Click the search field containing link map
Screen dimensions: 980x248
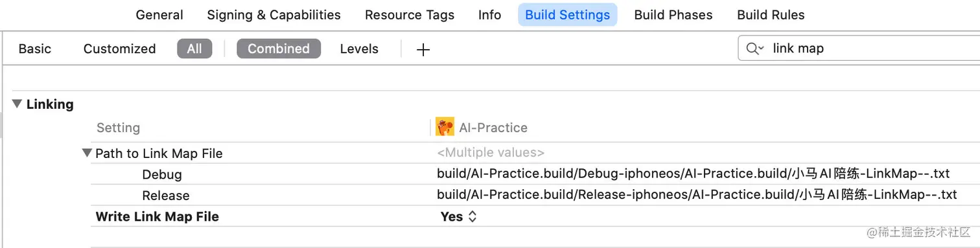coord(859,49)
